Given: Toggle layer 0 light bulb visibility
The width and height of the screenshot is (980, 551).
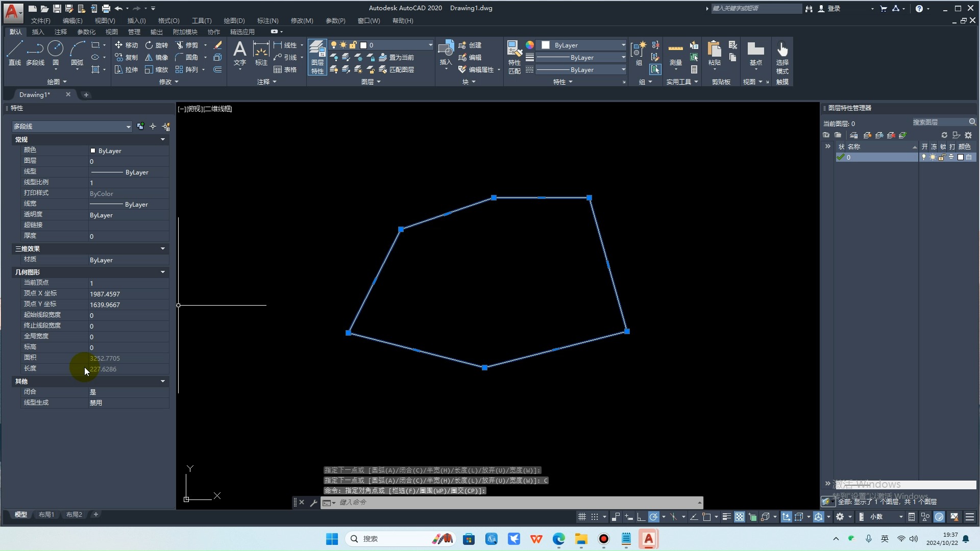Looking at the screenshot, I should pyautogui.click(x=923, y=158).
